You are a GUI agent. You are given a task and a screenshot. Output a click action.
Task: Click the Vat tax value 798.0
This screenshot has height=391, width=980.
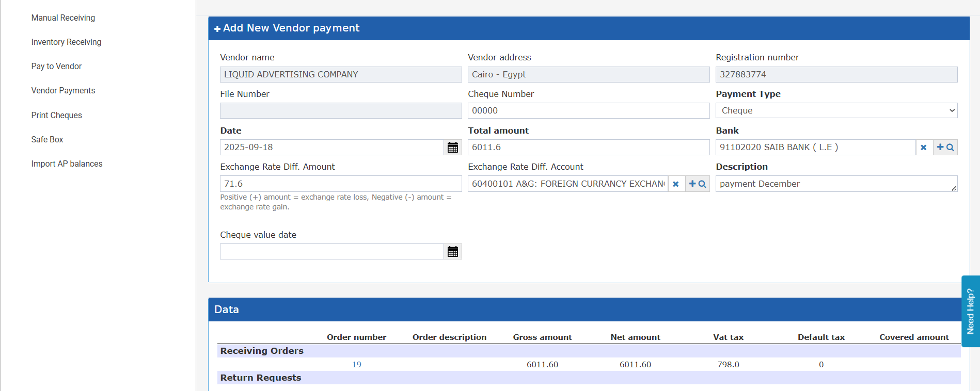tap(728, 364)
